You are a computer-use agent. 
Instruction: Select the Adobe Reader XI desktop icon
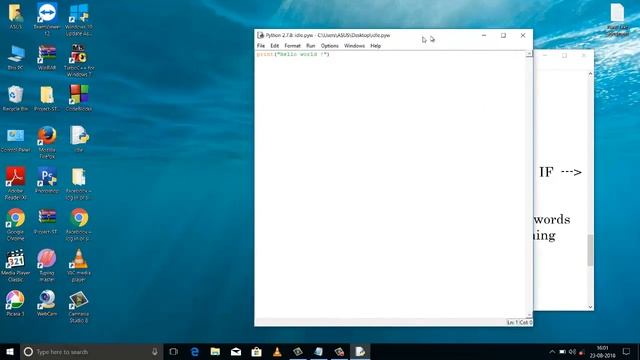click(x=16, y=183)
